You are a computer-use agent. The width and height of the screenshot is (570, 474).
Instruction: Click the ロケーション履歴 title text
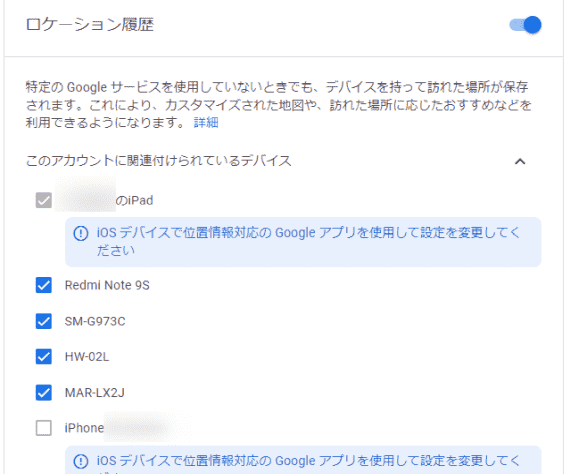pyautogui.click(x=90, y=25)
